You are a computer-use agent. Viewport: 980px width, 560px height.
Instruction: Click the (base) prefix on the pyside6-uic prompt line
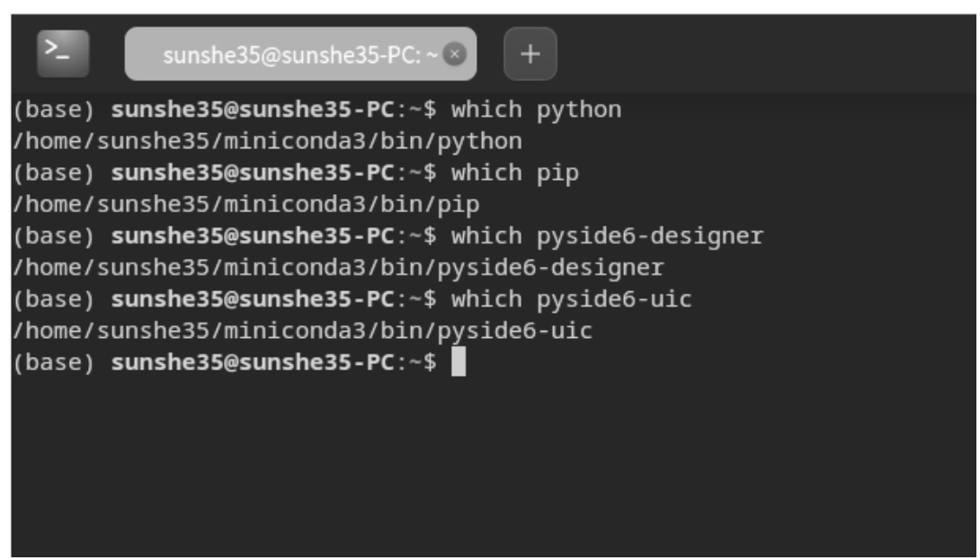tap(54, 299)
